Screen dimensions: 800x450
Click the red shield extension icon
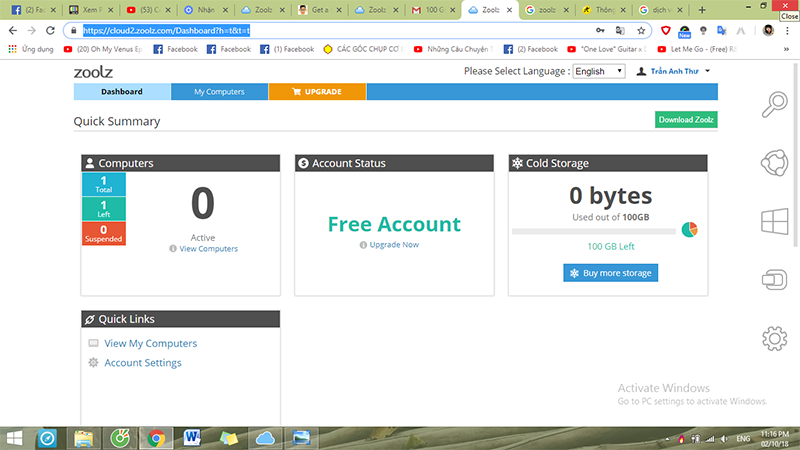point(665,31)
